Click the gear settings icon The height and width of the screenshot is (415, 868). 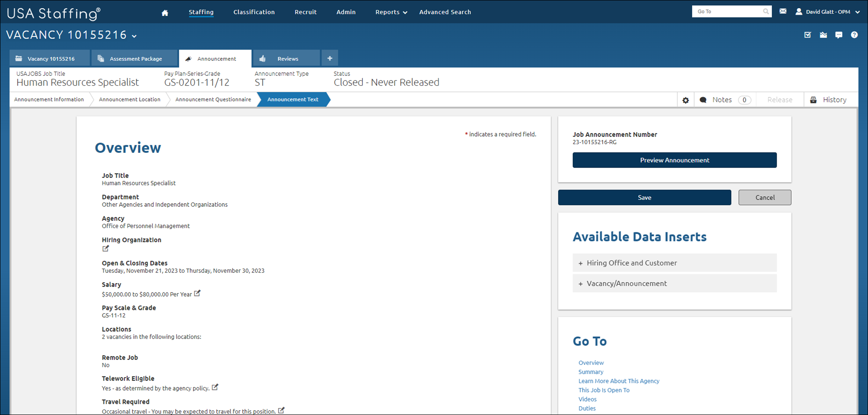pos(686,100)
